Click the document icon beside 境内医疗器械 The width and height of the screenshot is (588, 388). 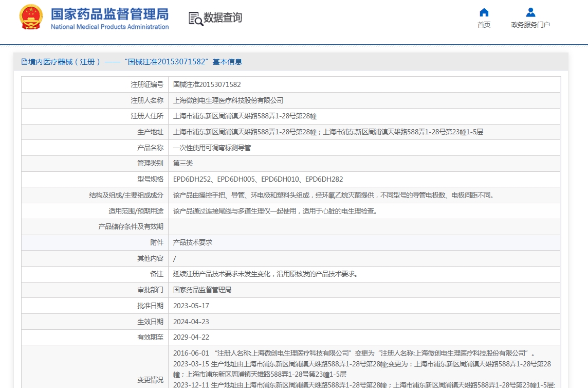coord(24,62)
